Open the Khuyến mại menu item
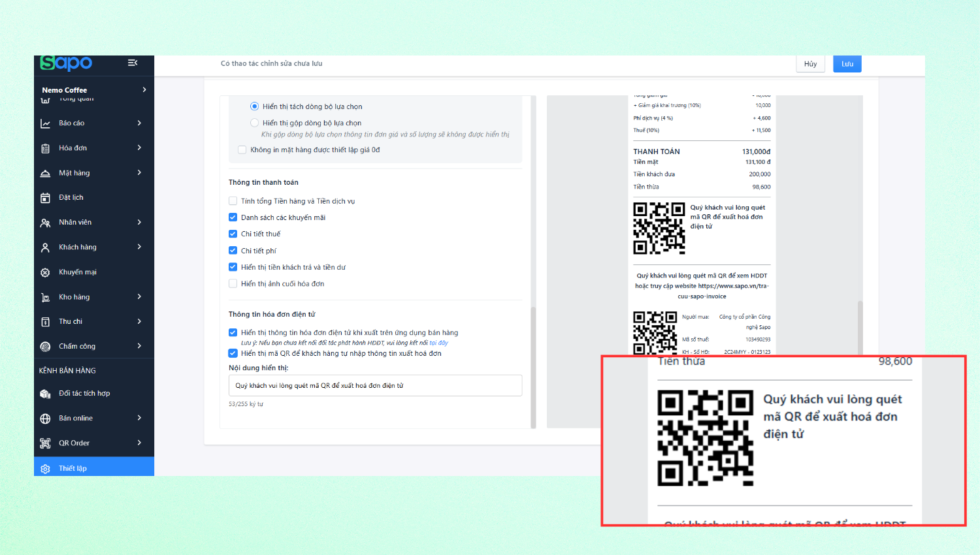 tap(94, 272)
